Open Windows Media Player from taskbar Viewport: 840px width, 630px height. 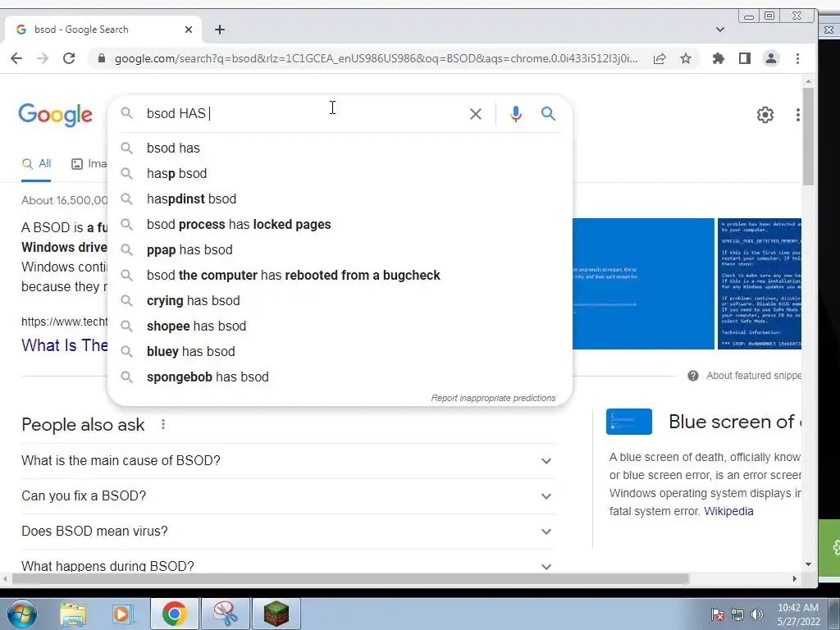(x=123, y=614)
